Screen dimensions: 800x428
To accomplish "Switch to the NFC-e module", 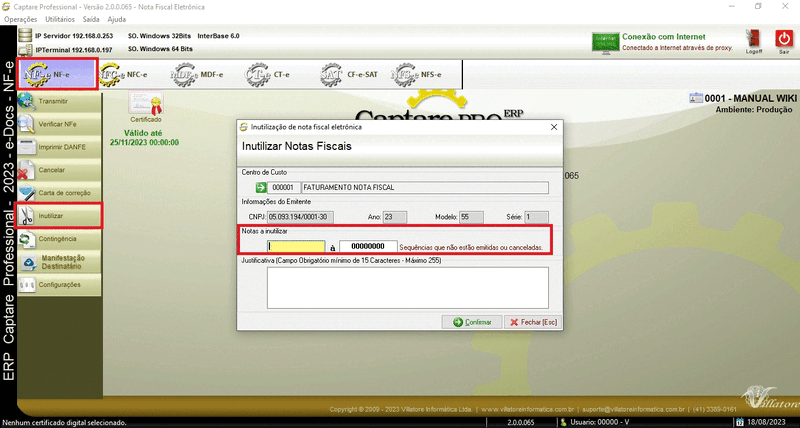I will tap(123, 74).
